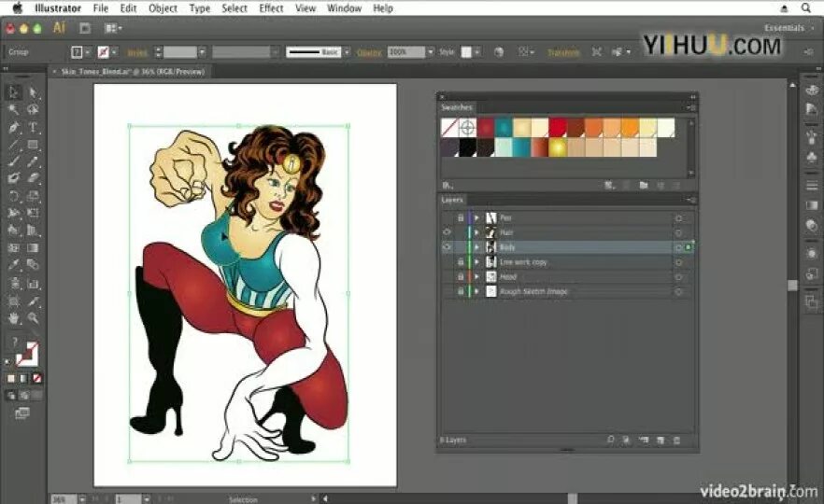This screenshot has height=504, width=824.
Task: Select the Type tool
Action: pos(33,127)
